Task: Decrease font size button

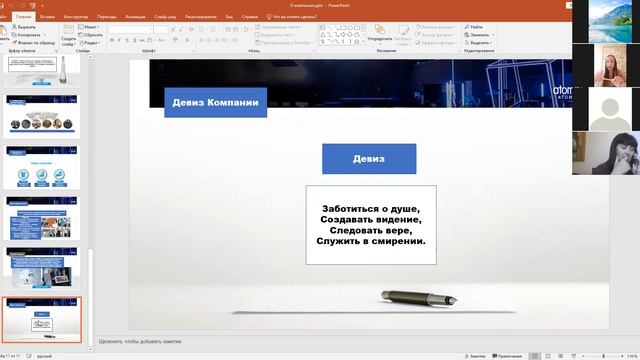Action: [x=181, y=29]
